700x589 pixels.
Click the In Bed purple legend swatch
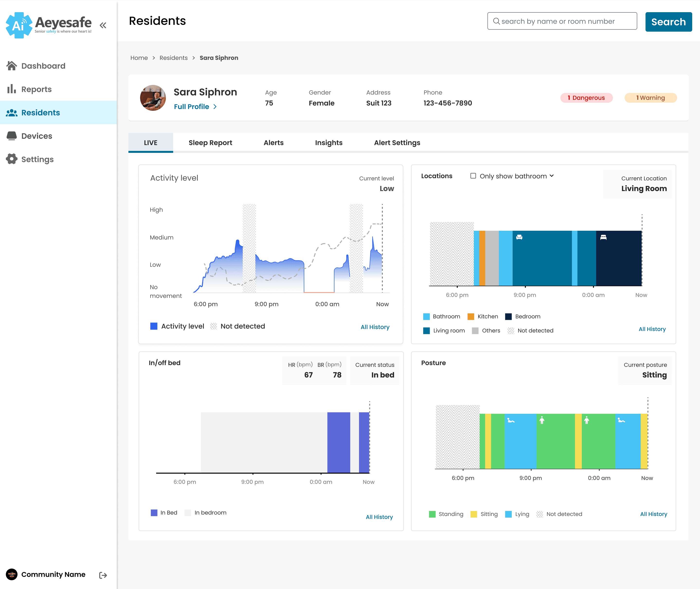pos(154,513)
